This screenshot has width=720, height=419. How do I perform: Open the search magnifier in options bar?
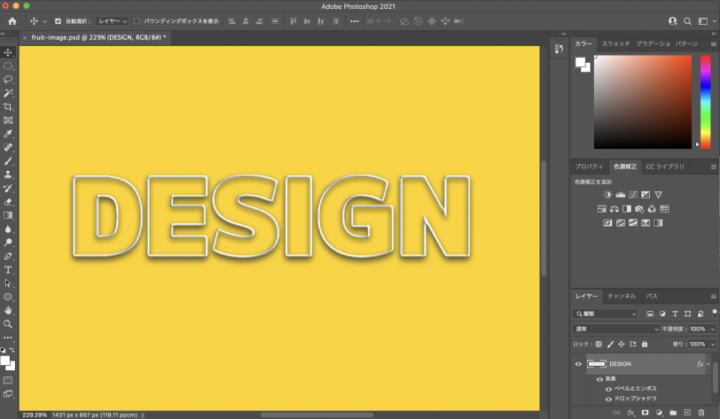[687, 21]
